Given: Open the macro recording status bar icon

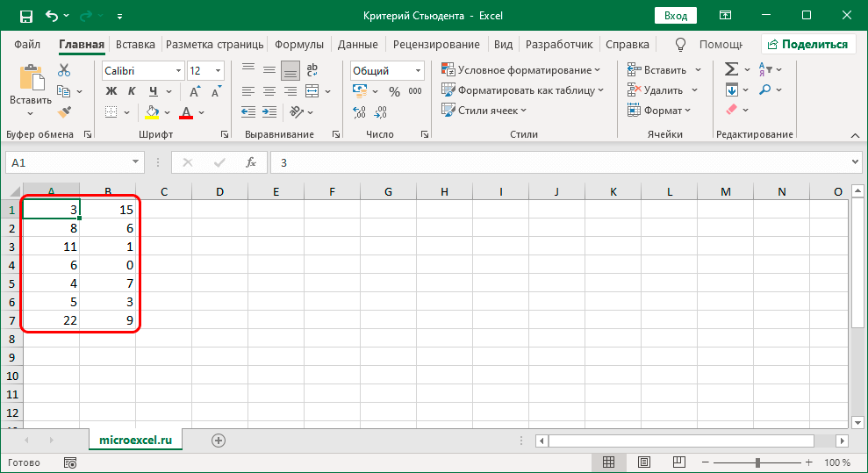Looking at the screenshot, I should click(x=69, y=462).
